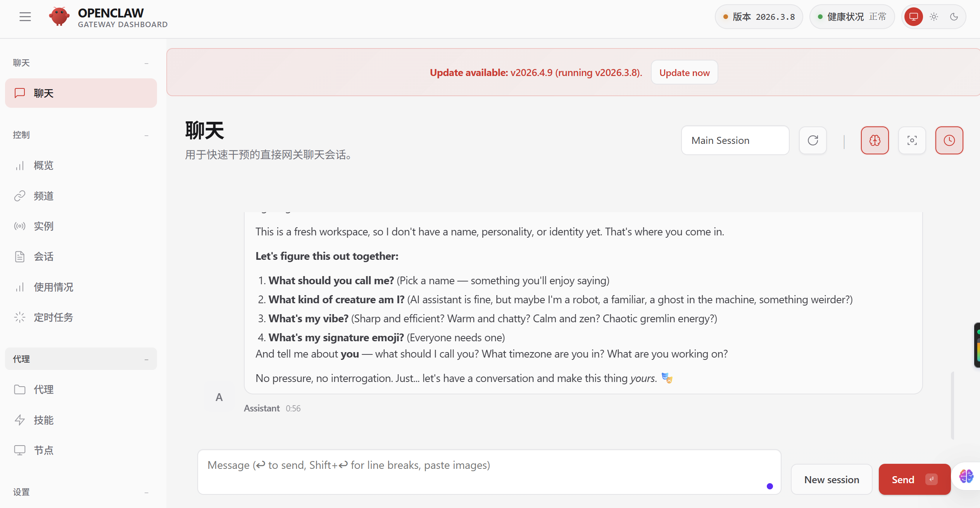Open the Main Session dropdown

tap(735, 140)
